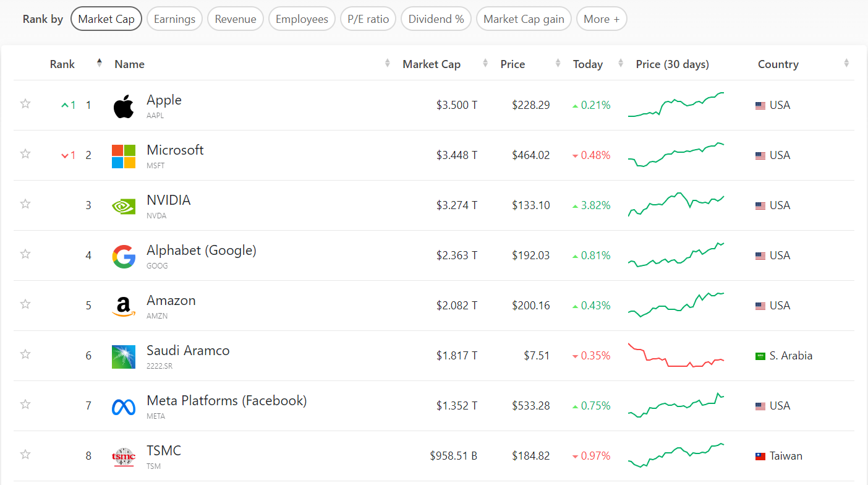Expand the More + ranking options
This screenshot has width=868, height=485.
[x=602, y=19]
